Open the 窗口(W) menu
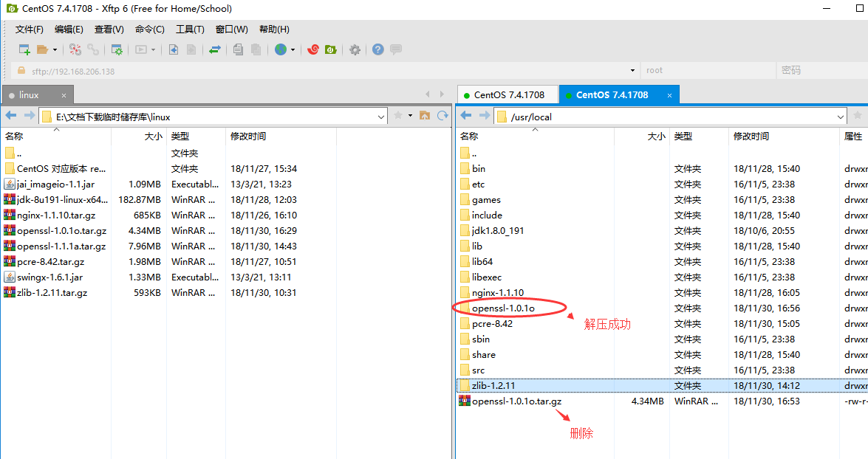868x459 pixels. pyautogui.click(x=231, y=30)
